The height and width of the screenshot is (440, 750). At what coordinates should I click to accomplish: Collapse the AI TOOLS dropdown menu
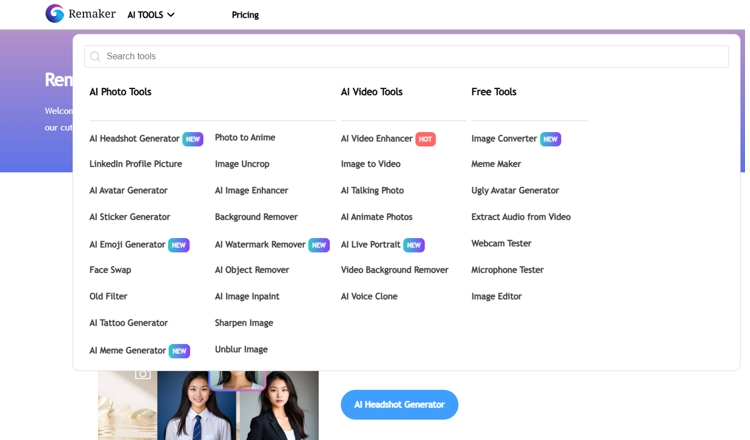(151, 15)
